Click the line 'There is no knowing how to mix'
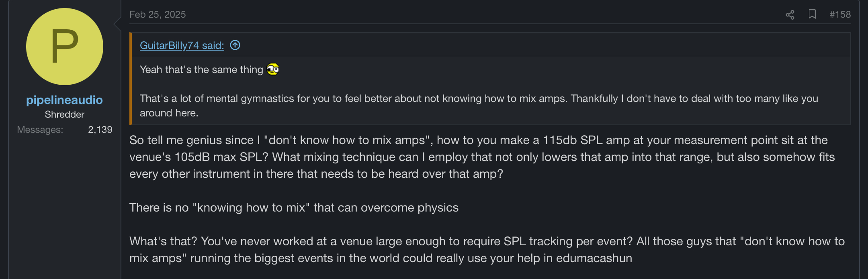Viewport: 868px width, 279px height. click(294, 208)
